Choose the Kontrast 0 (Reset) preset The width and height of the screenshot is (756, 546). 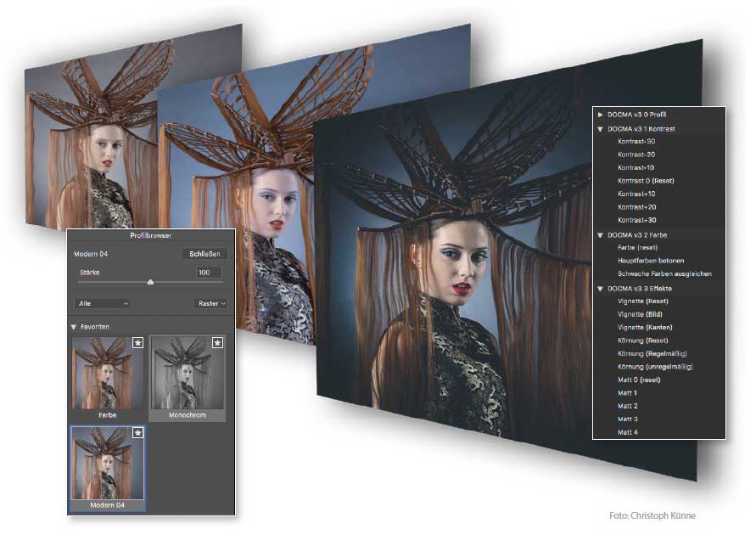pos(646,181)
